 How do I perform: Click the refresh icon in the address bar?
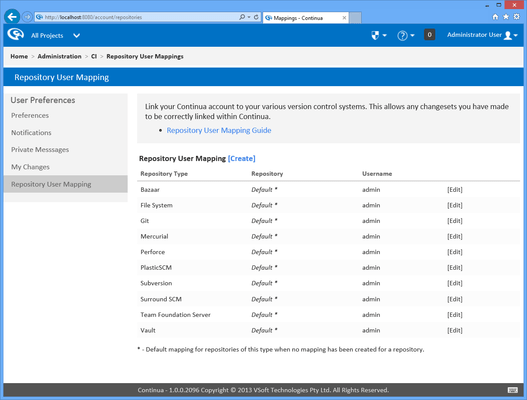256,17
